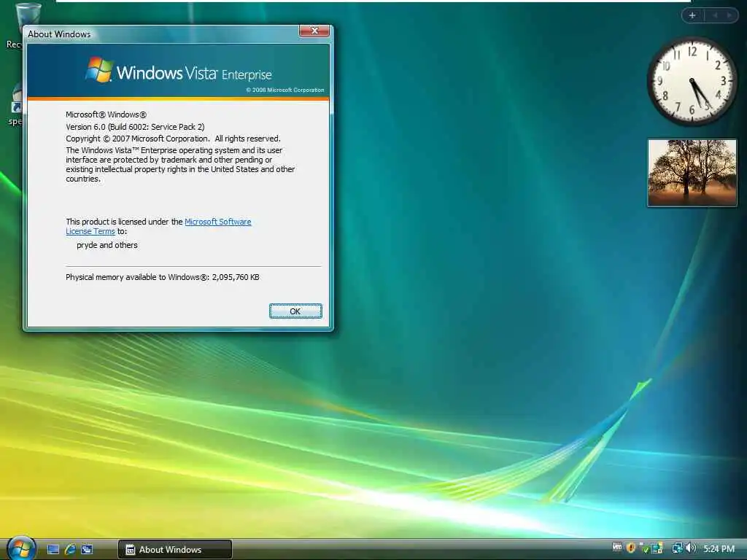Click the plus Add Gadgets button in Sidebar

click(692, 15)
